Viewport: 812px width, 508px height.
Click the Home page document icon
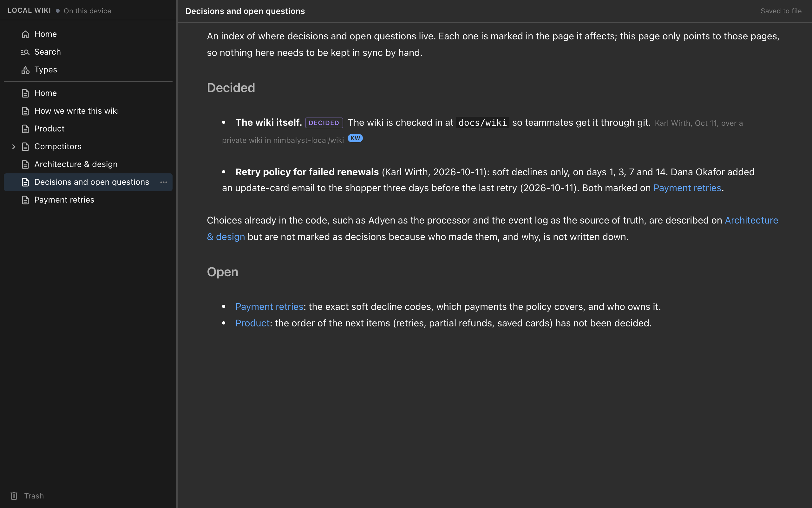pos(25,93)
